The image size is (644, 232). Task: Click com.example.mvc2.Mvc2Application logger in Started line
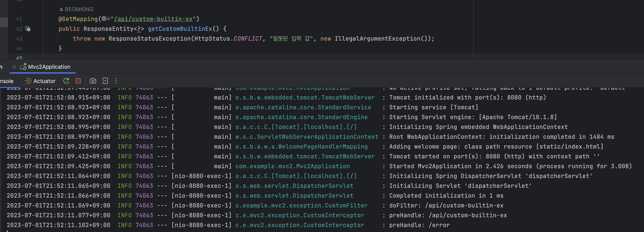click(x=293, y=166)
